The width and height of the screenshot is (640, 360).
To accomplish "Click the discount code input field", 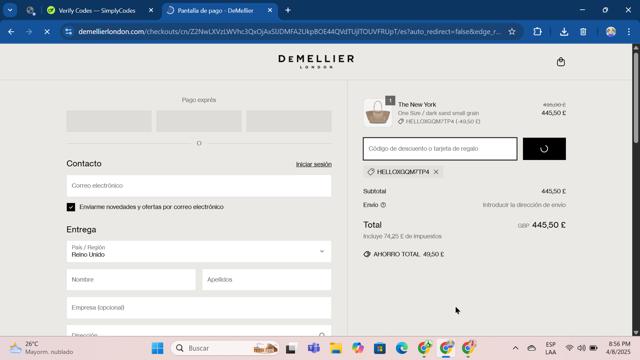I will point(440,149).
